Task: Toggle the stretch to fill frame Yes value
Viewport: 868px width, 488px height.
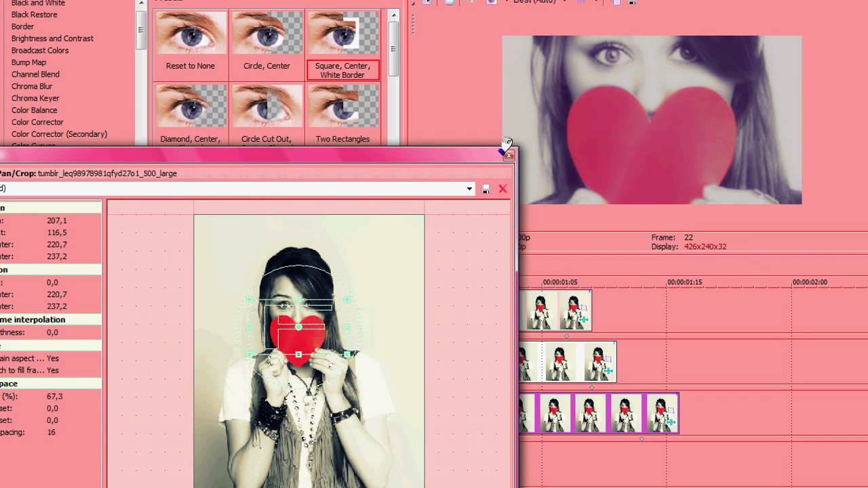Action: (53, 371)
